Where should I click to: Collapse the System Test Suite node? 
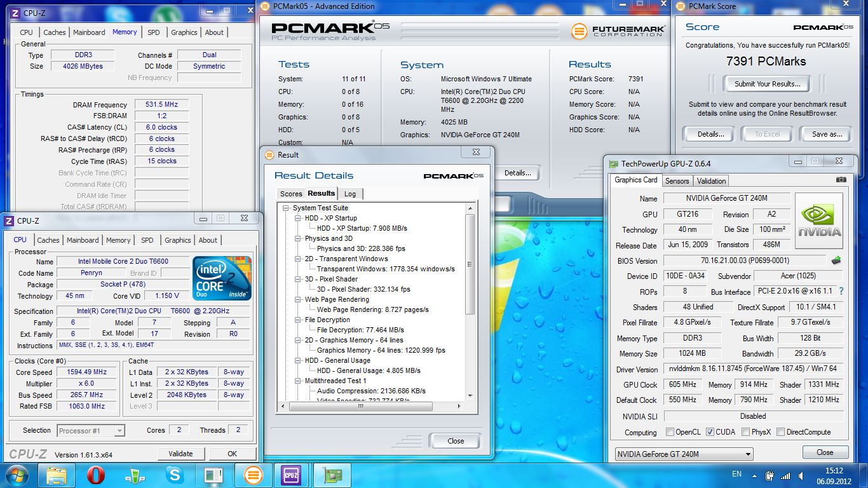pyautogui.click(x=287, y=208)
